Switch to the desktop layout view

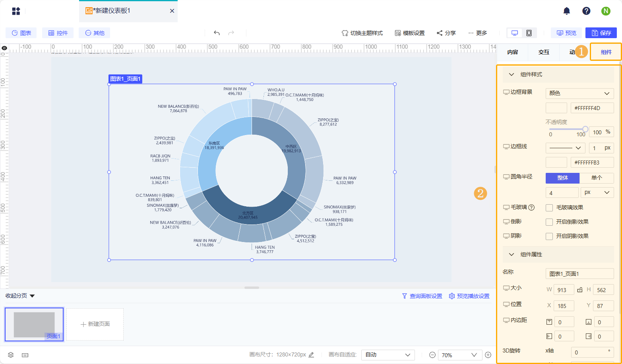coord(515,33)
